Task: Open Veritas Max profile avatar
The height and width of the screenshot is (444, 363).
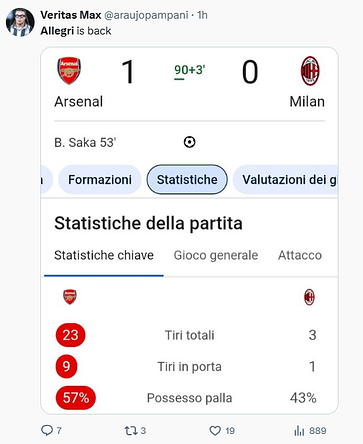Action: (20, 22)
